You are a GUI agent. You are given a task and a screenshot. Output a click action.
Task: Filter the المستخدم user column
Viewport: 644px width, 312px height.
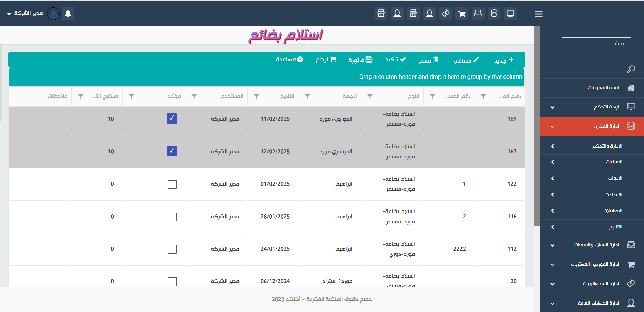(x=194, y=97)
